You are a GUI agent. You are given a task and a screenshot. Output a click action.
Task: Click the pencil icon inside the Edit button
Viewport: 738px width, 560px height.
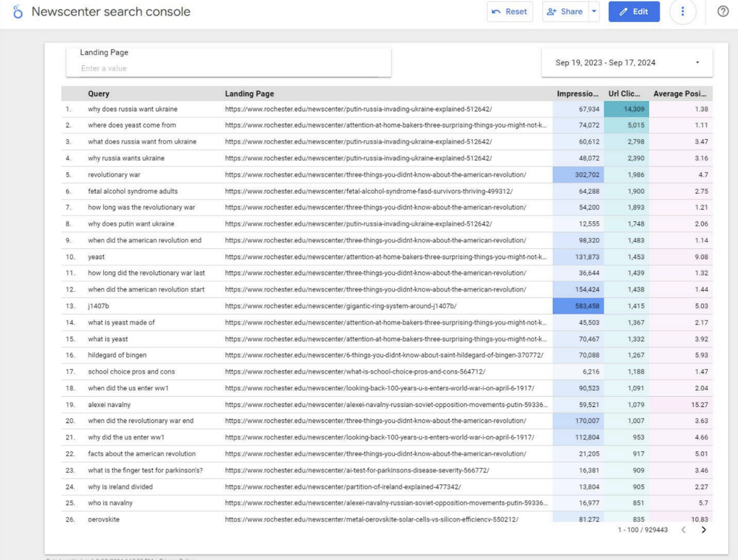pos(623,11)
